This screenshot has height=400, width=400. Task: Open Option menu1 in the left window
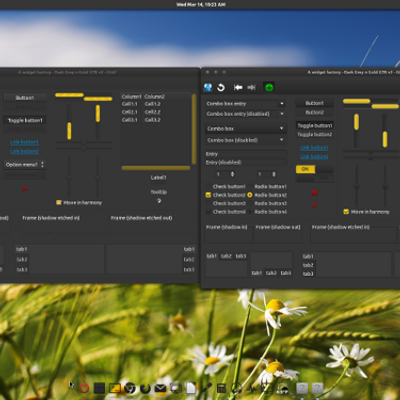tap(25, 165)
